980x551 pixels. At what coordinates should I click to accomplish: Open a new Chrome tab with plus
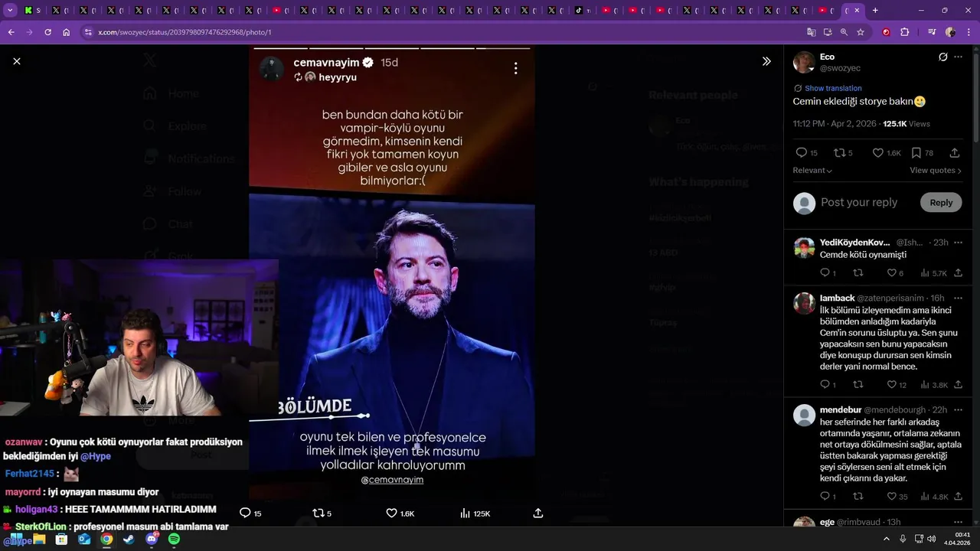(x=875, y=10)
